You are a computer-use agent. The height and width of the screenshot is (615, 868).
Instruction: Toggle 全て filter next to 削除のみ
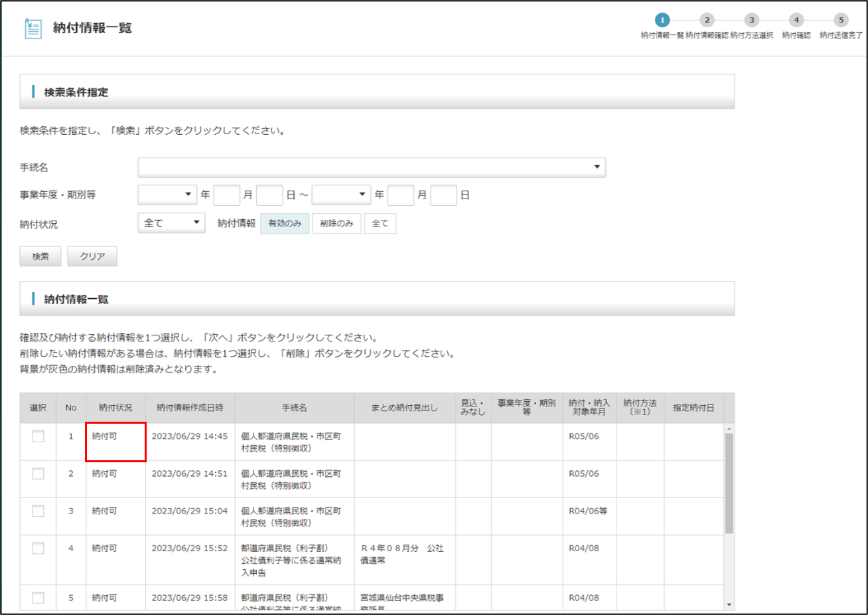[380, 224]
